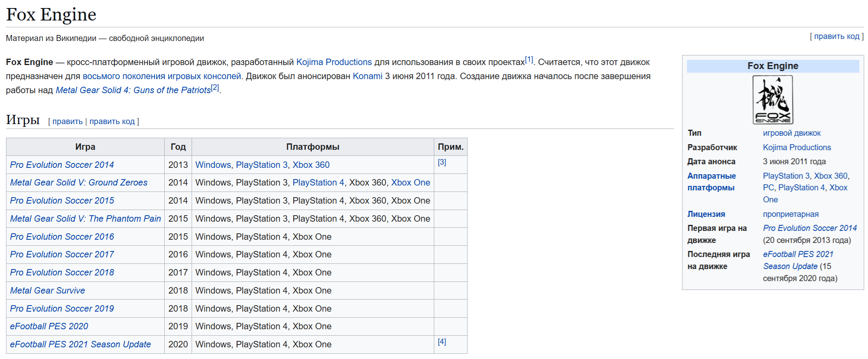Click Xbox 360 link in infobox
Image resolution: width=868 pixels, height=359 pixels.
pyautogui.click(x=831, y=176)
